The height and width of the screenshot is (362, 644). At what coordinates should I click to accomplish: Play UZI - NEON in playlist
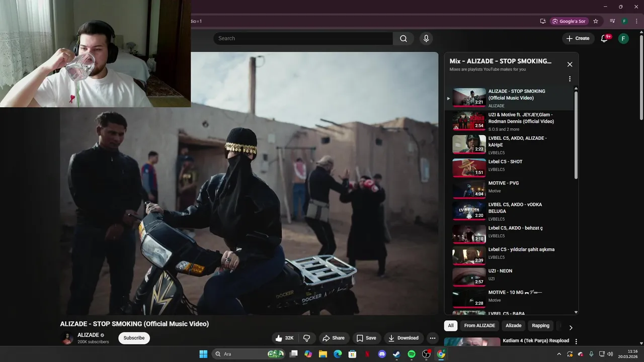pos(509,277)
